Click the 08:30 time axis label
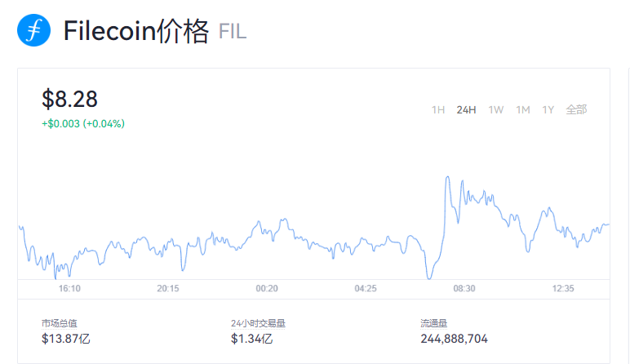The height and width of the screenshot is (364, 630). point(464,288)
